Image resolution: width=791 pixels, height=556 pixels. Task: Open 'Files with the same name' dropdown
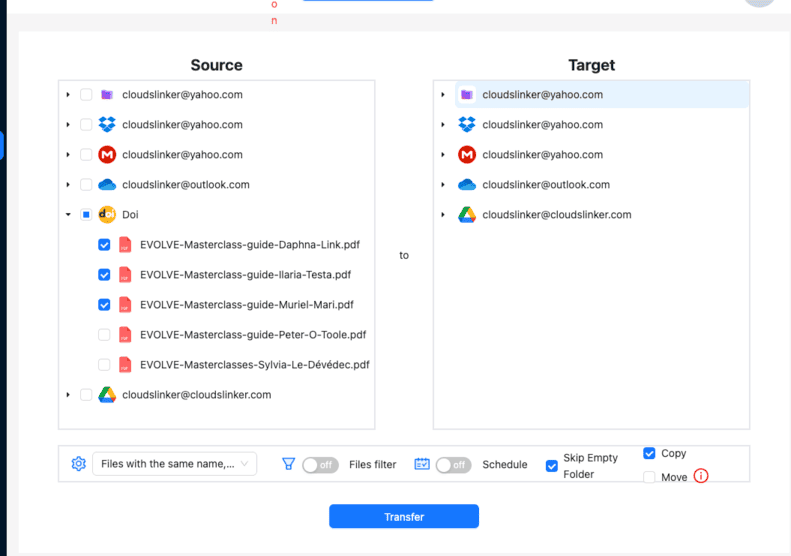pyautogui.click(x=175, y=464)
